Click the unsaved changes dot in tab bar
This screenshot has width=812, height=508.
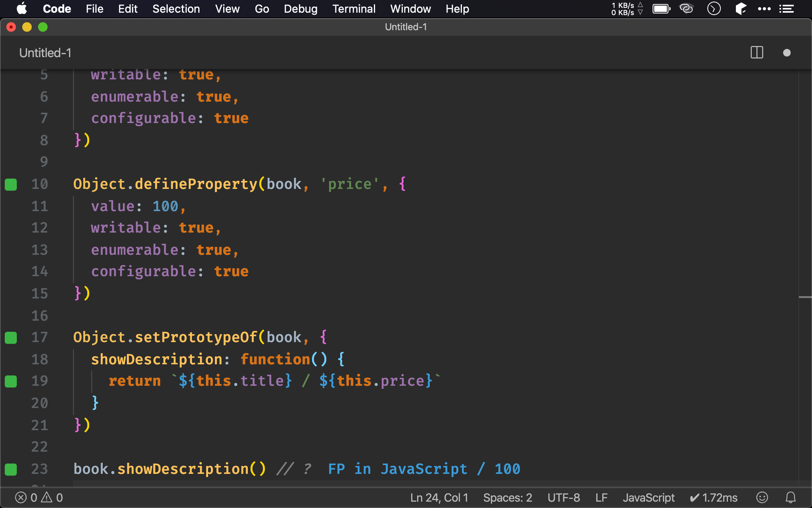click(787, 53)
